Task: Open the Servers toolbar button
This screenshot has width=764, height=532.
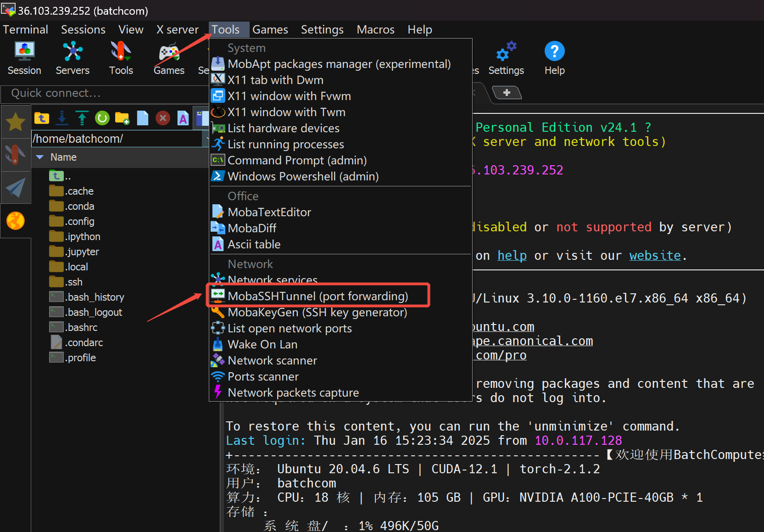Action: pos(72,58)
